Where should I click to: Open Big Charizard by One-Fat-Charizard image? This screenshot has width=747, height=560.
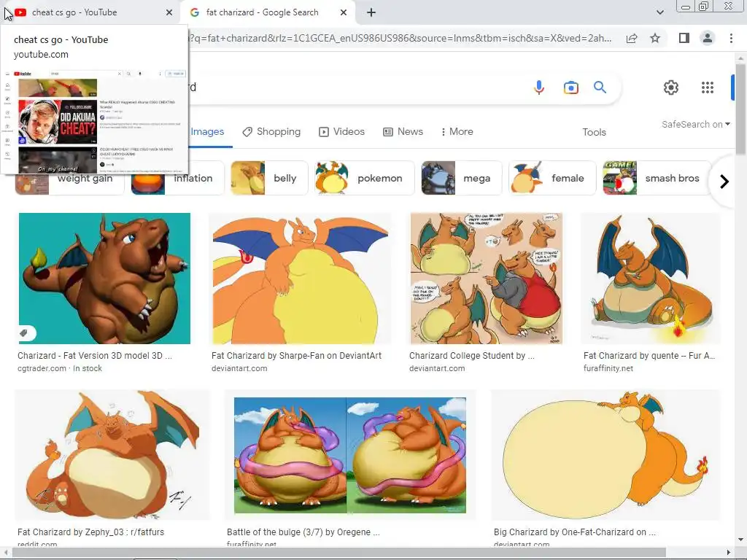[x=605, y=455]
